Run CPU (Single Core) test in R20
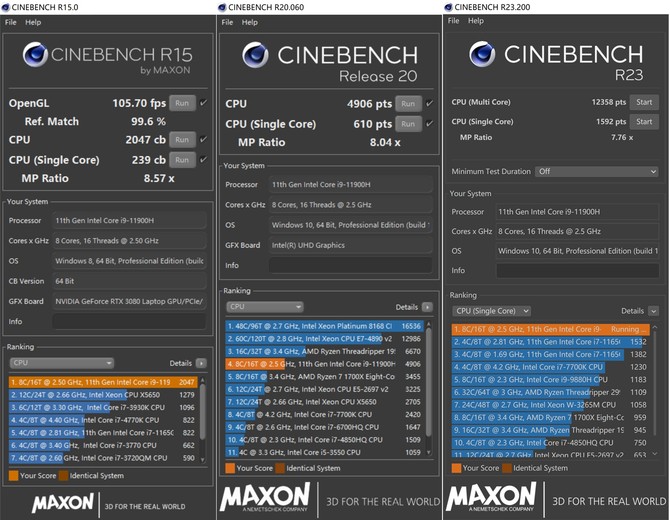This screenshot has height=520, width=670. click(x=408, y=124)
